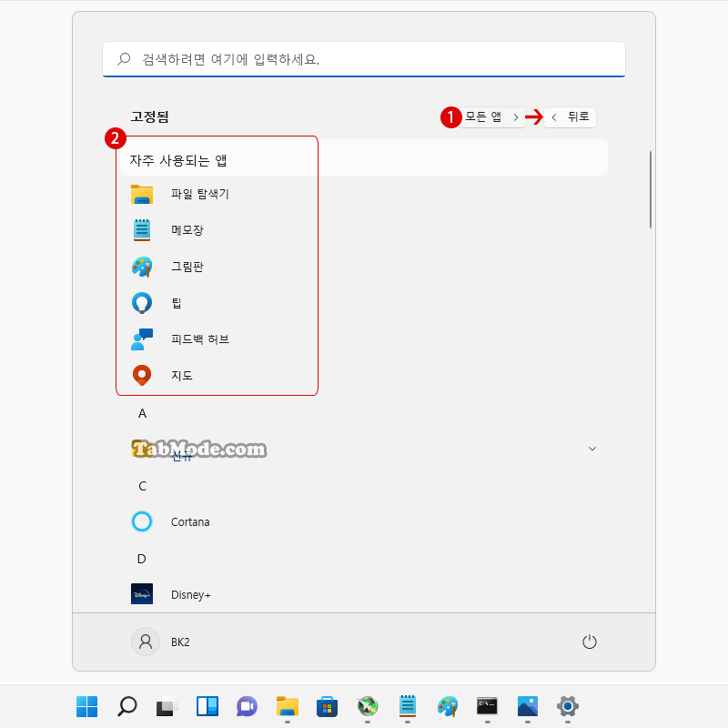Click the app list scrollbar thumb
The height and width of the screenshot is (728, 728).
coord(651,189)
